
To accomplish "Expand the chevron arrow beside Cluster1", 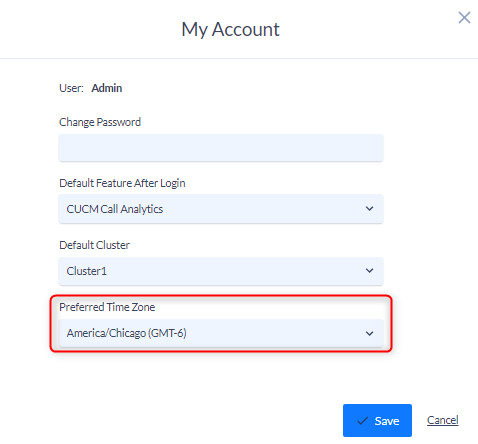I will click(x=369, y=270).
